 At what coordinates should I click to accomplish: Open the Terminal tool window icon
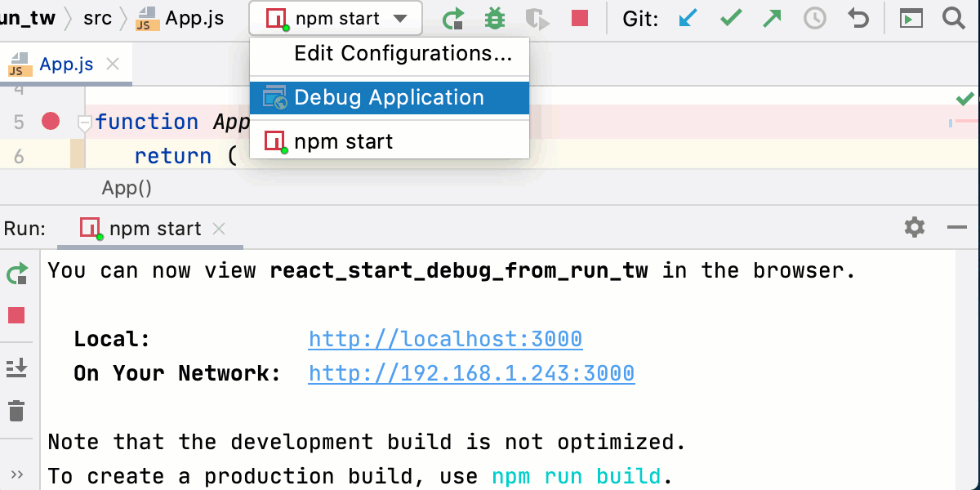tap(911, 18)
